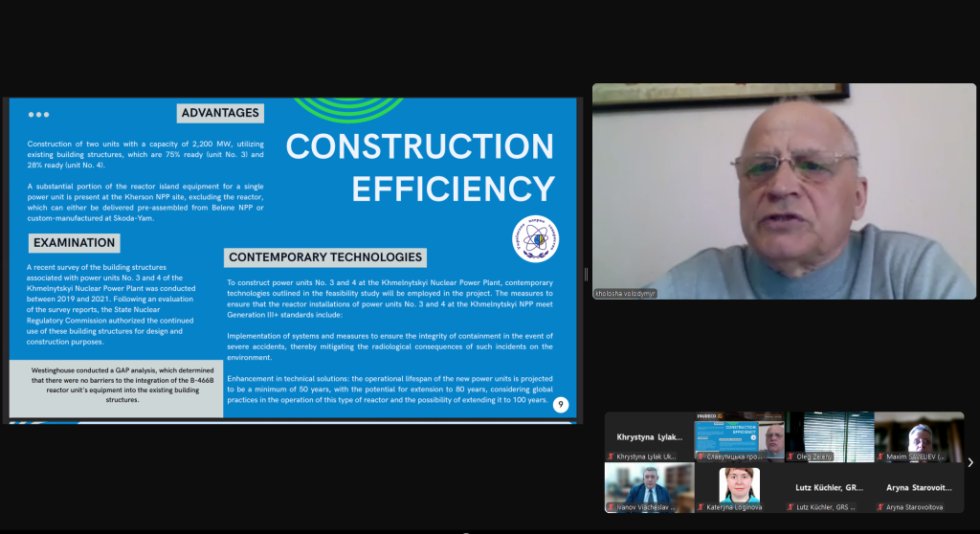Click the muted mic icon for Ivanov Viacheslav
Viewport: 980px width, 534px height.
(x=612, y=507)
